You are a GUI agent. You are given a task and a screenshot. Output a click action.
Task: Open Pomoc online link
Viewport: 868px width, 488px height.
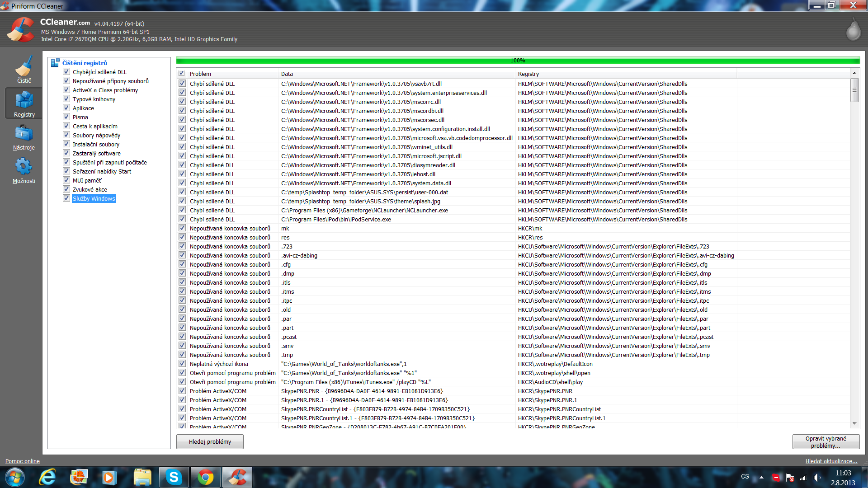23,461
